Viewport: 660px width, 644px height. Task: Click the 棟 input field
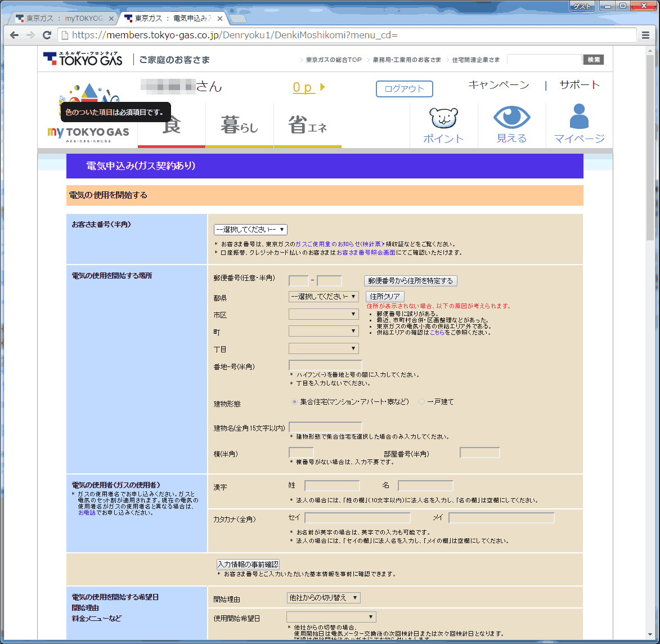pyautogui.click(x=301, y=453)
